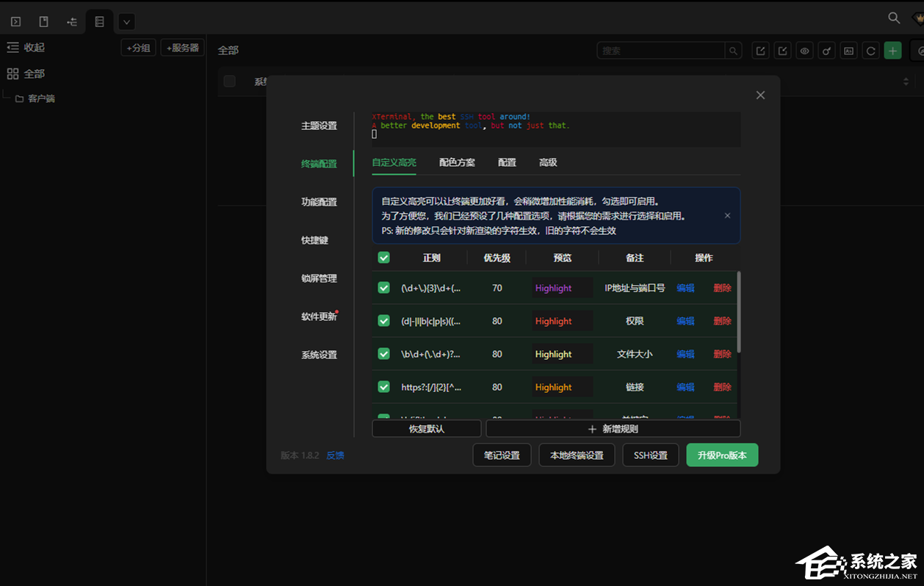Screen dimensions: 924x586
Task: Delete the 链接 rule
Action: click(722, 387)
